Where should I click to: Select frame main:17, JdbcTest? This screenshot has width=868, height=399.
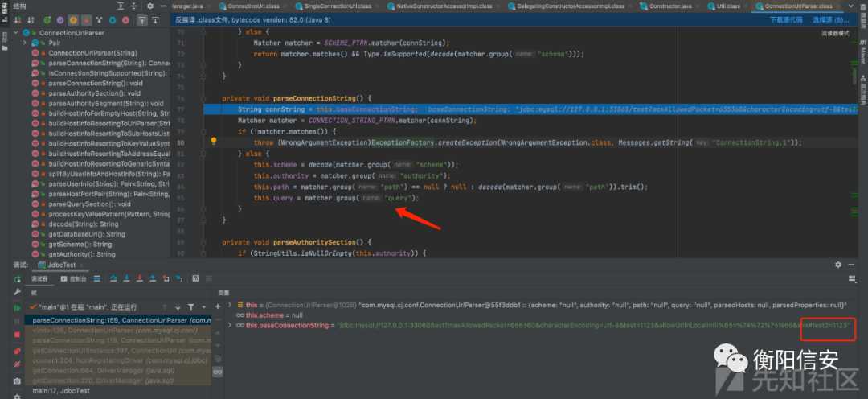coord(118,391)
